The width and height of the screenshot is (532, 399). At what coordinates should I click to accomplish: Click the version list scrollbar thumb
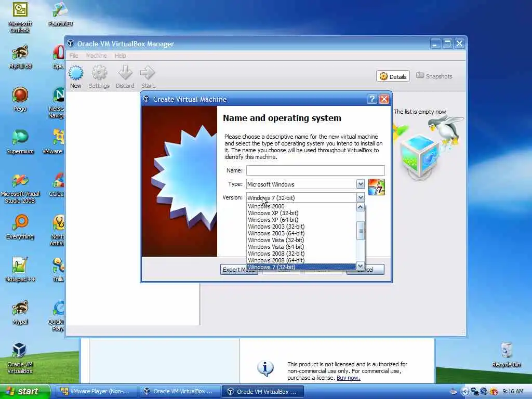(x=361, y=231)
